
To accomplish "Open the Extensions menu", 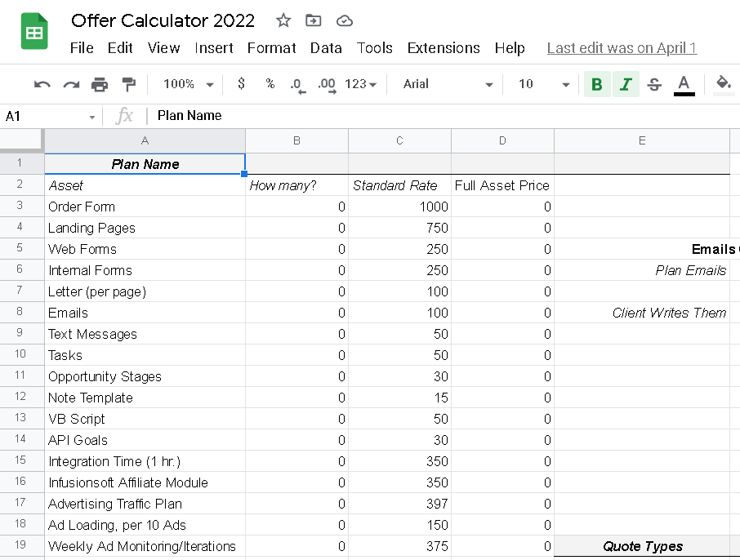I will (442, 48).
